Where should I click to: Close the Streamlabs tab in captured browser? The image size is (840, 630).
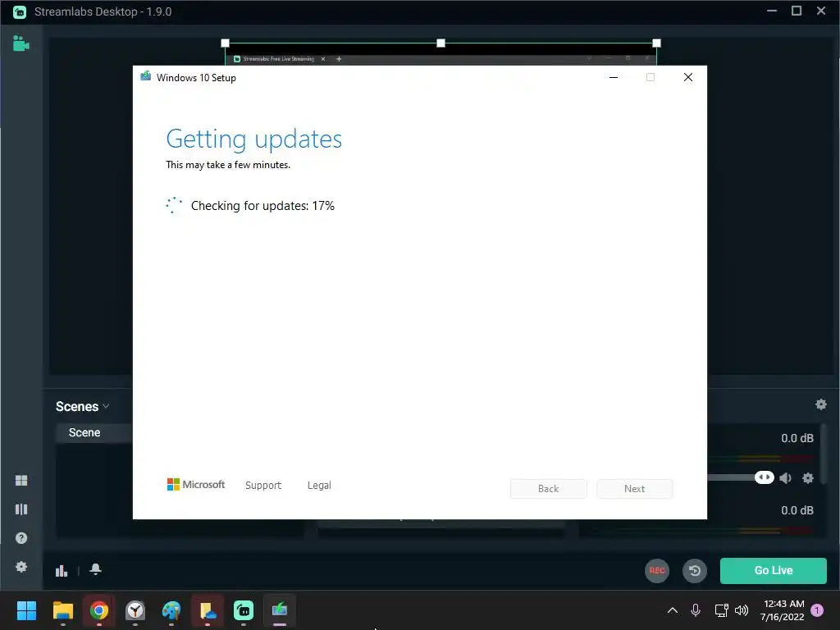[323, 59]
